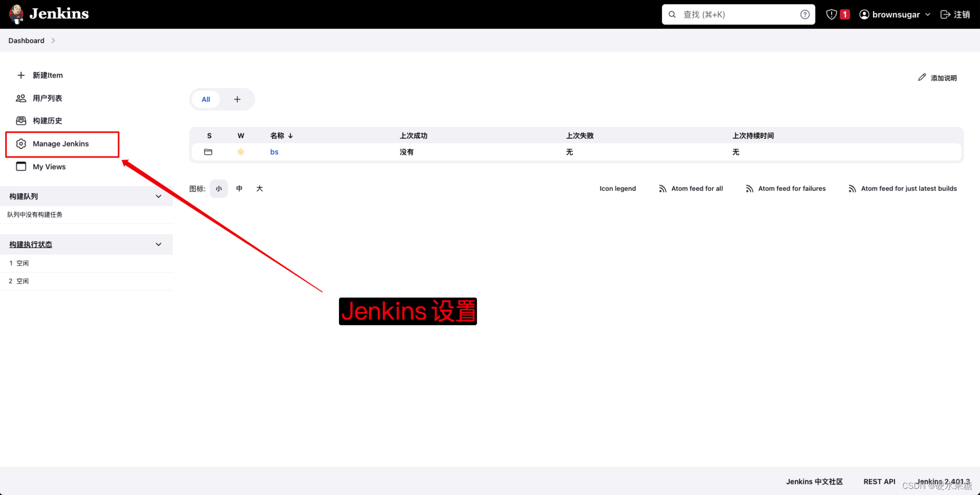Click the 添加说明 button
The image size is (980, 495).
pyautogui.click(x=938, y=78)
